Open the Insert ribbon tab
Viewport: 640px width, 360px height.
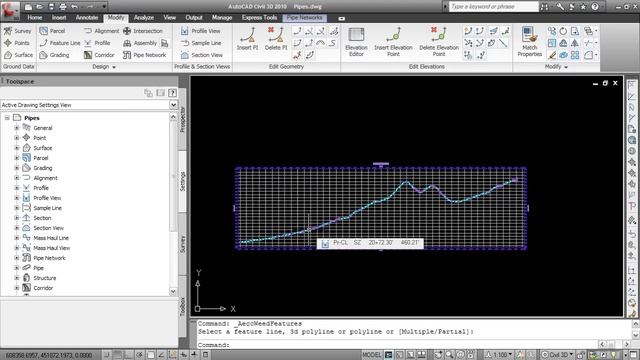(x=59, y=18)
